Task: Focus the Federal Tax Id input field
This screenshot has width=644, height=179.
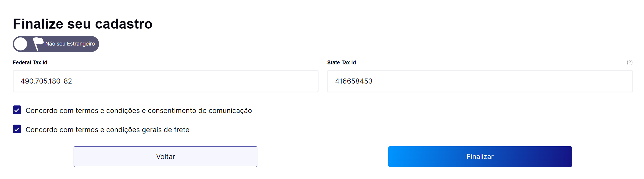Action: 165,81
